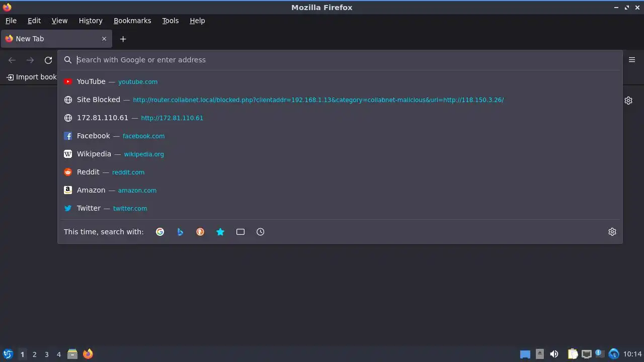Open the File menu

11,21
